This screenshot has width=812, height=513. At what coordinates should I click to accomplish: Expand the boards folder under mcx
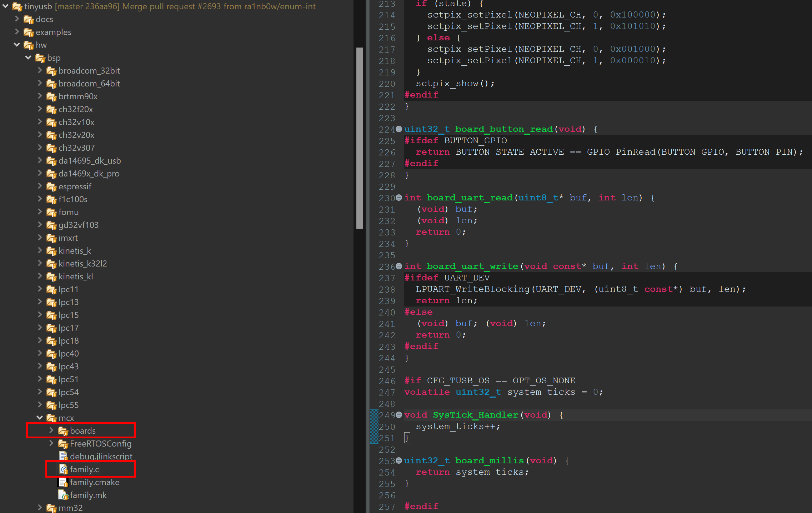click(51, 430)
